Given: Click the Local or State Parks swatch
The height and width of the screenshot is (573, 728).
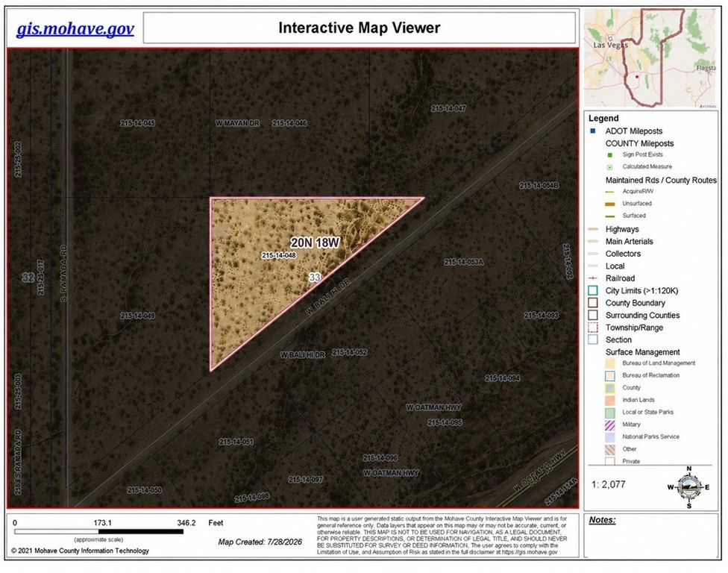Looking at the screenshot, I should tap(610, 413).
